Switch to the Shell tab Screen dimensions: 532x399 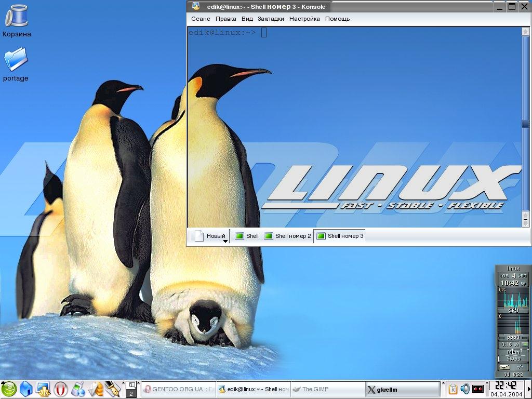pyautogui.click(x=247, y=236)
